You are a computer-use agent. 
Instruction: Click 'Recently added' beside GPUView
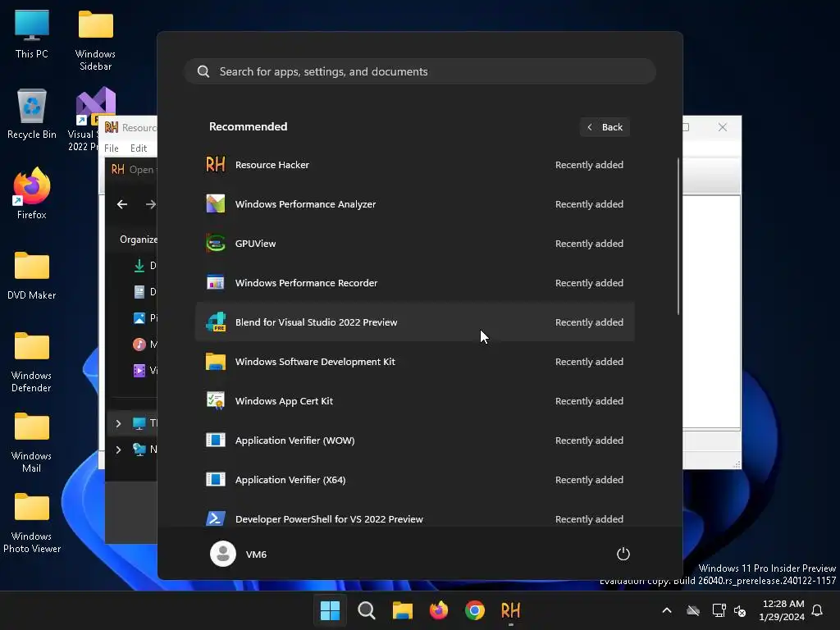tap(589, 243)
